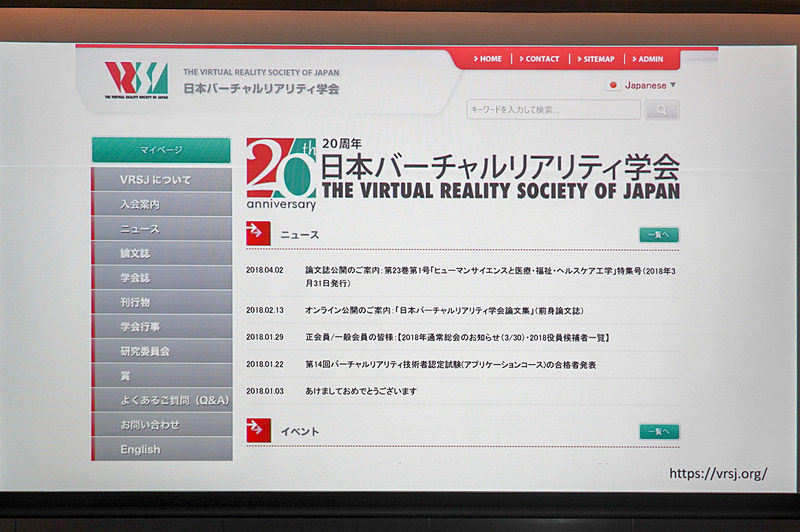Select よくあるご質問 (Q&A) in the sidebar
This screenshot has width=800, height=532.
tap(162, 400)
